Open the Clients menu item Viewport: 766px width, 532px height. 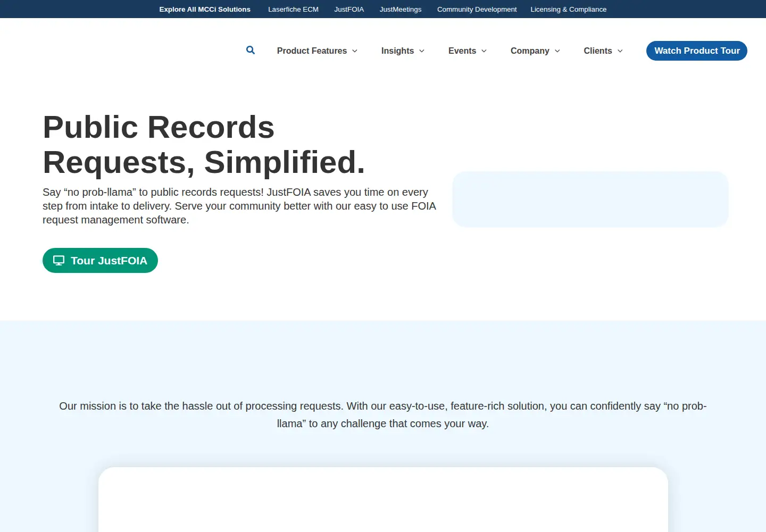(x=598, y=51)
